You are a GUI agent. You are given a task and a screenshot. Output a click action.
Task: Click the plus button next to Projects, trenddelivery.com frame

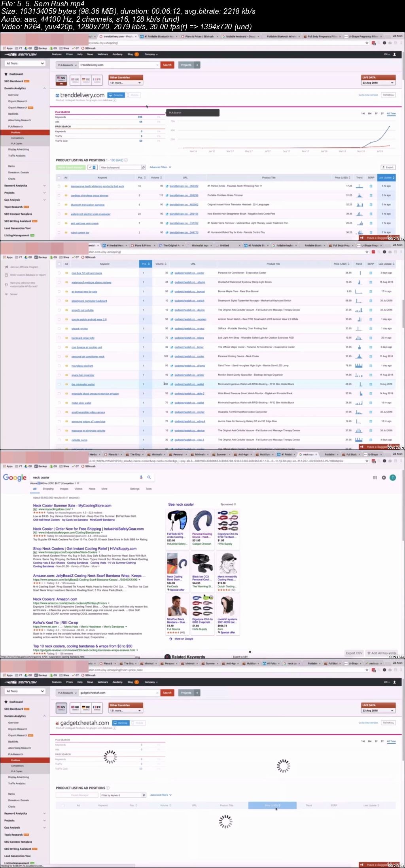(x=197, y=65)
